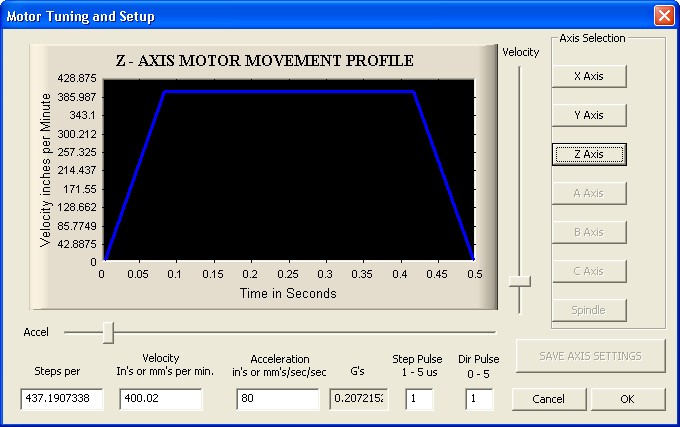This screenshot has height=427, width=680.
Task: Focus the Dir Pulse input box
Action: click(x=479, y=399)
